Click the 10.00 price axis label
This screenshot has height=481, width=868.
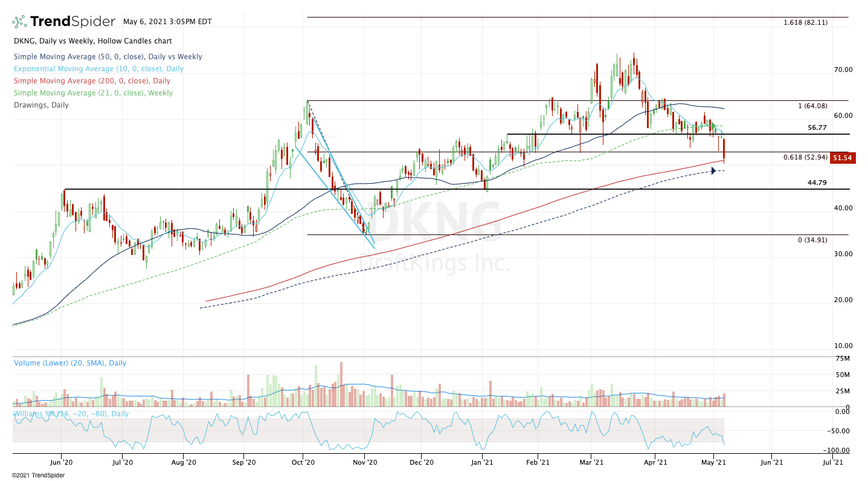coord(843,346)
